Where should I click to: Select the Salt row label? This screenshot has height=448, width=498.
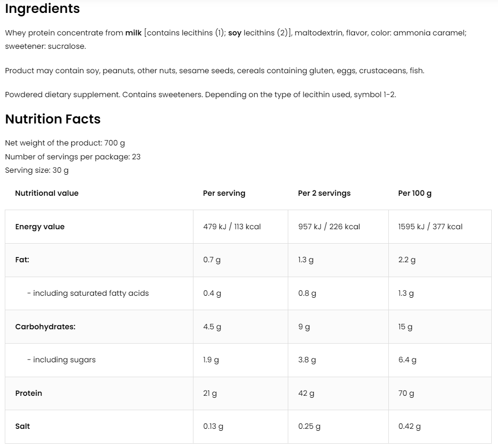(x=23, y=426)
